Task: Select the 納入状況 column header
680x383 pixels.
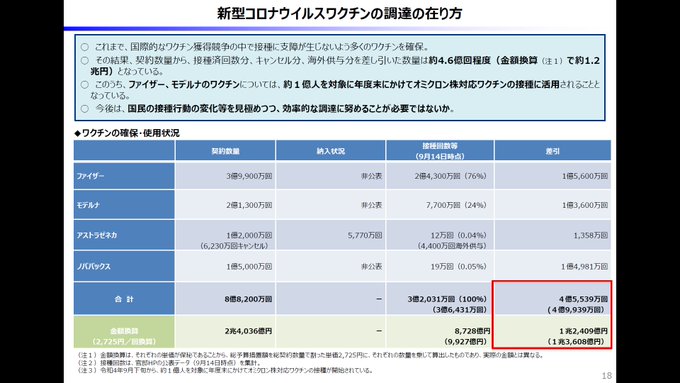Action: click(x=330, y=151)
